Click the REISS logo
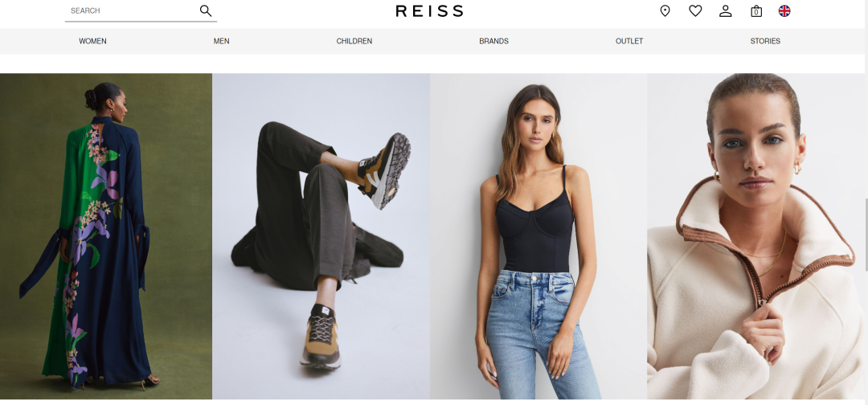This screenshot has height=405, width=868. click(429, 10)
